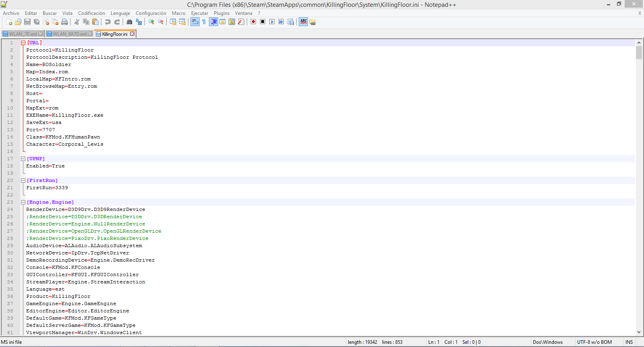Toggle the ABC spell check button

[x=303, y=22]
